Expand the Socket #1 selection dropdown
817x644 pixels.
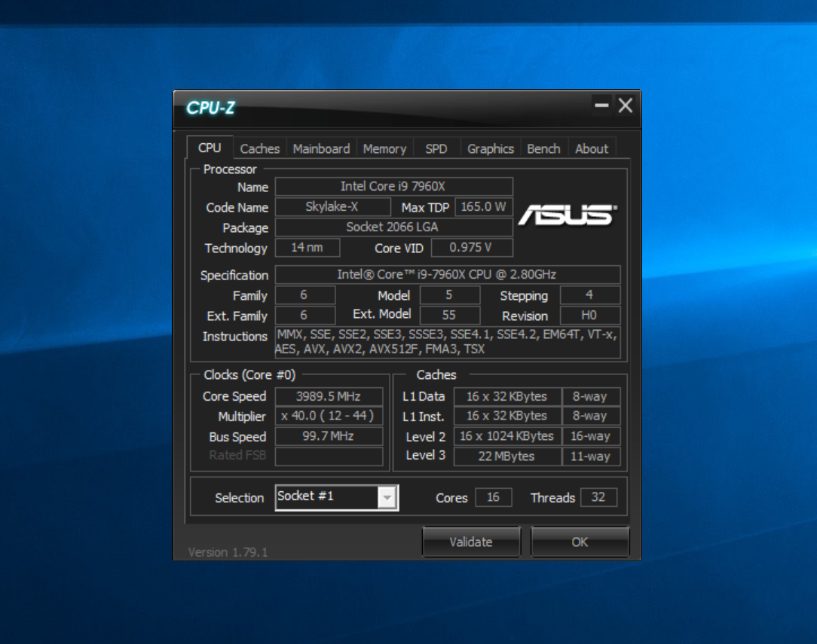pyautogui.click(x=387, y=498)
